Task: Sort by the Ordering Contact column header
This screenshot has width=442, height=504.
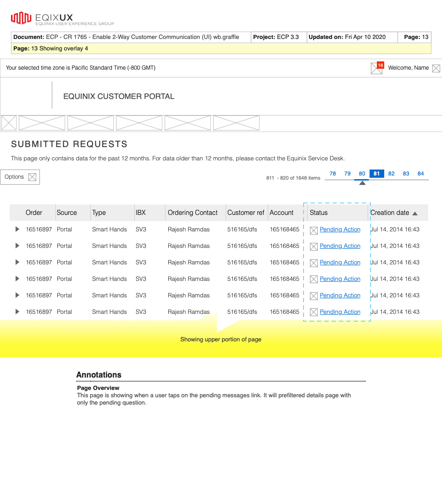Action: pyautogui.click(x=193, y=213)
